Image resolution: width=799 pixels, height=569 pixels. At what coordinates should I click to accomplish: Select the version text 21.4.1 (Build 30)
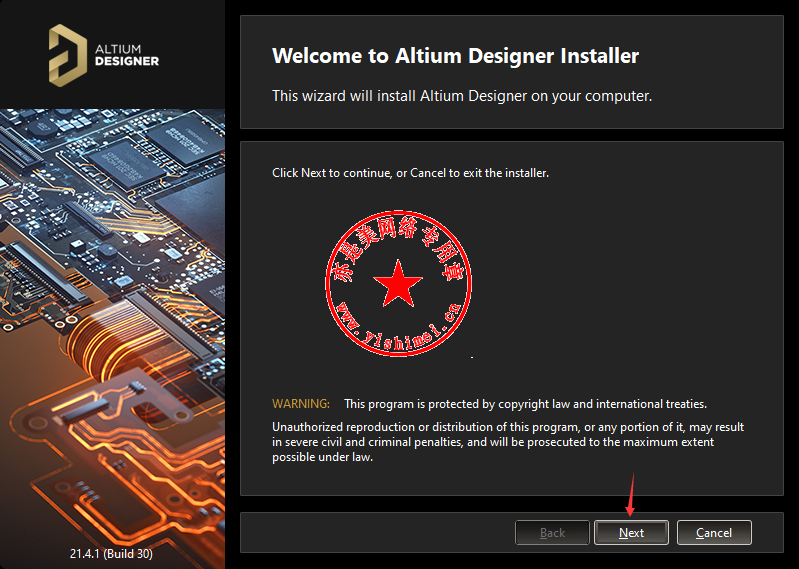[111, 553]
